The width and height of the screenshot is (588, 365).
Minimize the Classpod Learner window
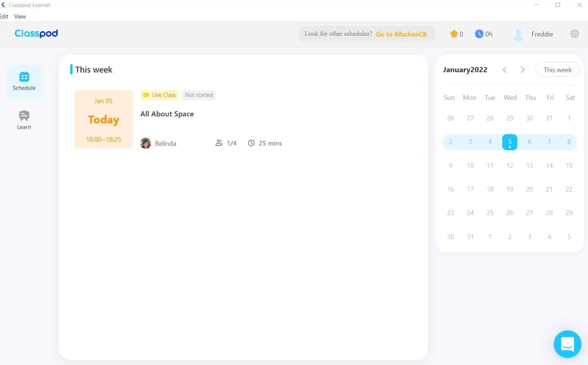pos(536,5)
